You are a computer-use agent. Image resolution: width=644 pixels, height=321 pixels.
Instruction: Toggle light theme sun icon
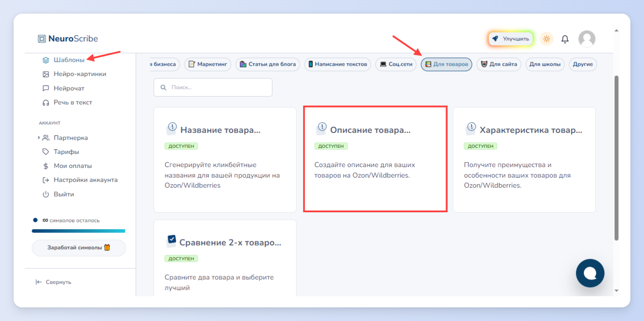tap(546, 39)
